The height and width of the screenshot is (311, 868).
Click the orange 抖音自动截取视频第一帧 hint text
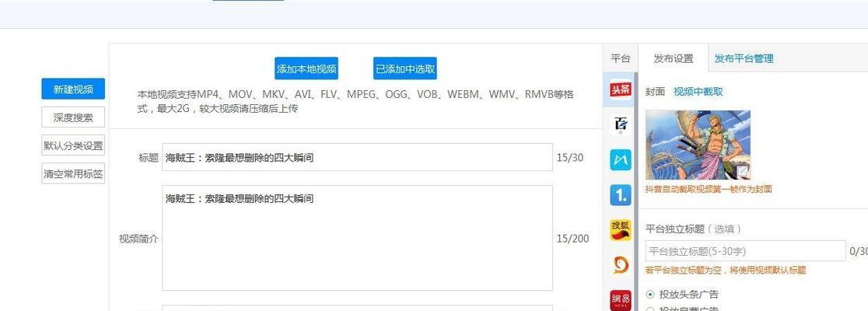pyautogui.click(x=709, y=189)
